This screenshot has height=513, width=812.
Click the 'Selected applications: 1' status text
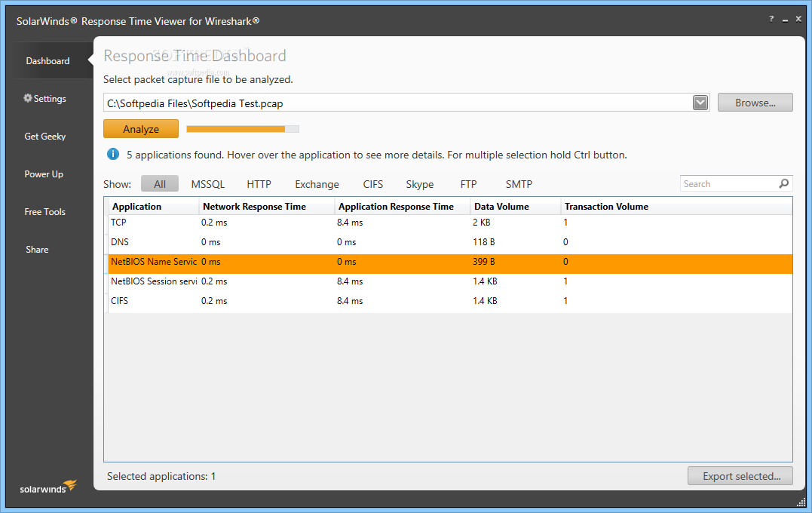161,476
